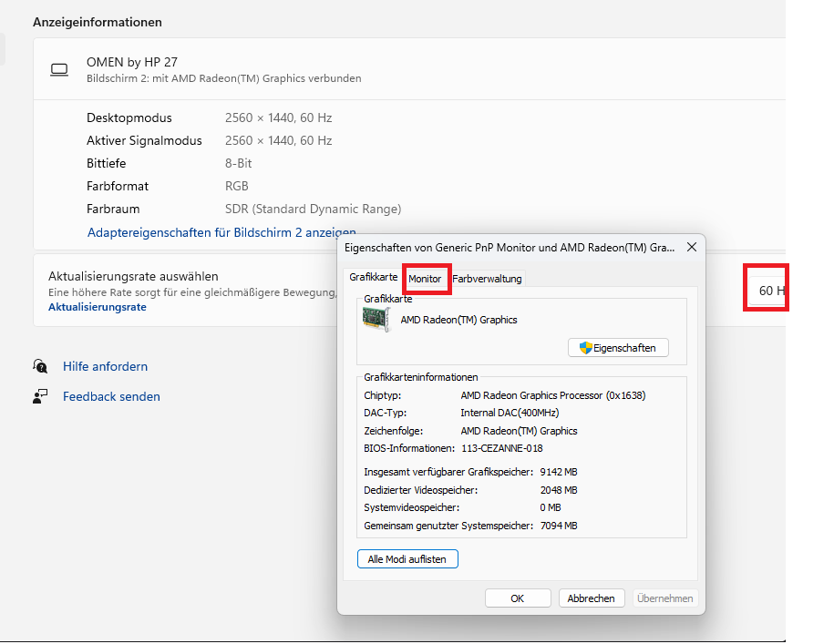Screen dimensions: 834x644
Task: Open the Farbverwaltung tab
Action: pyautogui.click(x=487, y=279)
